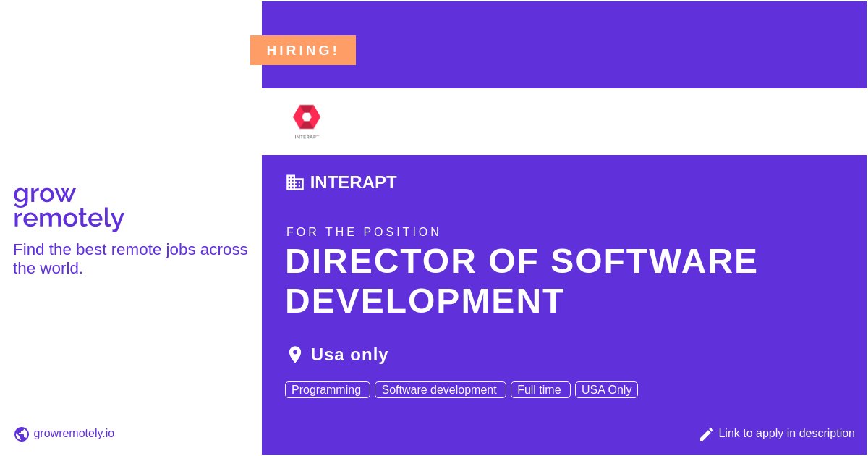Expand the Software development category

pyautogui.click(x=439, y=389)
